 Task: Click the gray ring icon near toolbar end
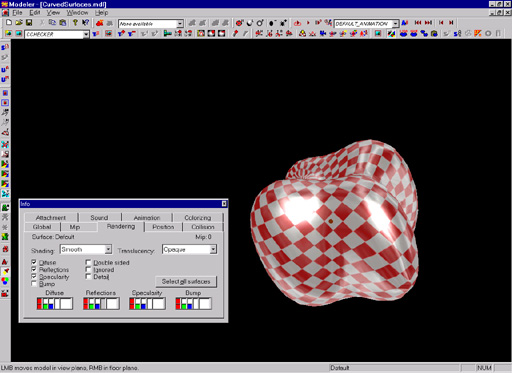(x=488, y=34)
